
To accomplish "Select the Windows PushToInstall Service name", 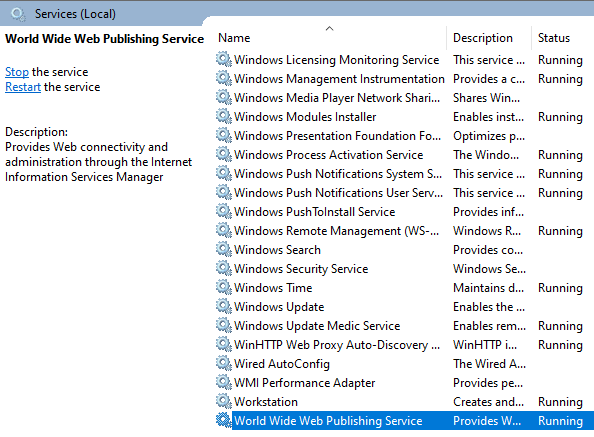I will pos(314,212).
